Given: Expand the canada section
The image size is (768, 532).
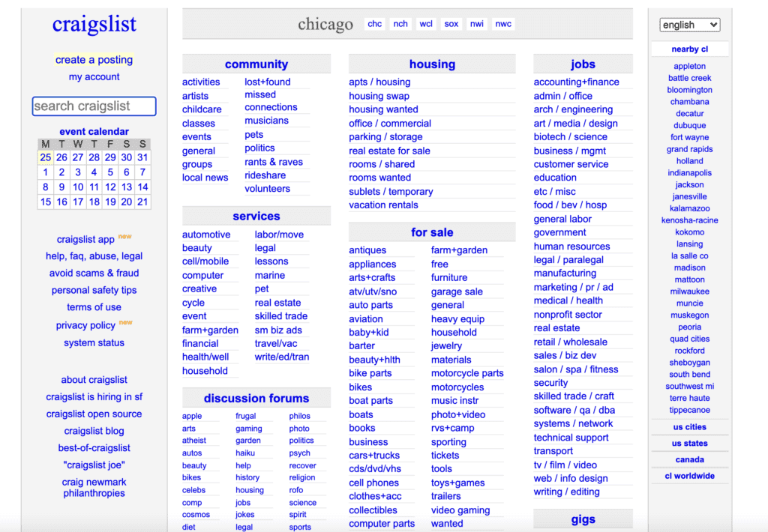Looking at the screenshot, I should 690,459.
